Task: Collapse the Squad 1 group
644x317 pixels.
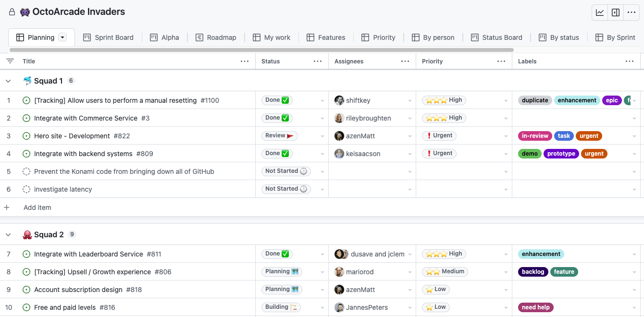Action: 8,81
